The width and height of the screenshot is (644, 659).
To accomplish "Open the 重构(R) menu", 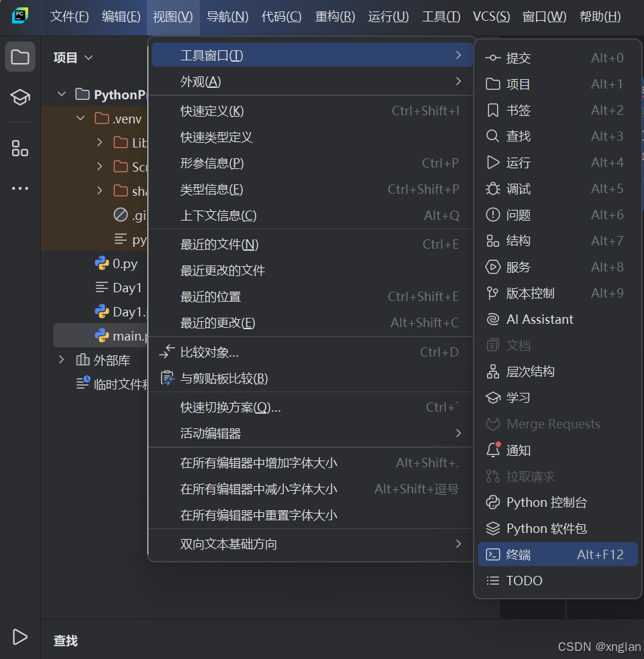I will tap(335, 16).
